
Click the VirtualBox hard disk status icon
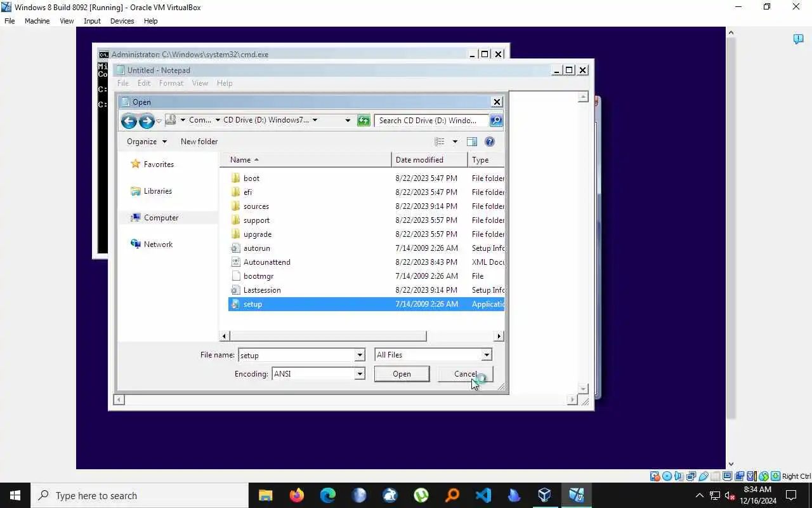point(655,476)
